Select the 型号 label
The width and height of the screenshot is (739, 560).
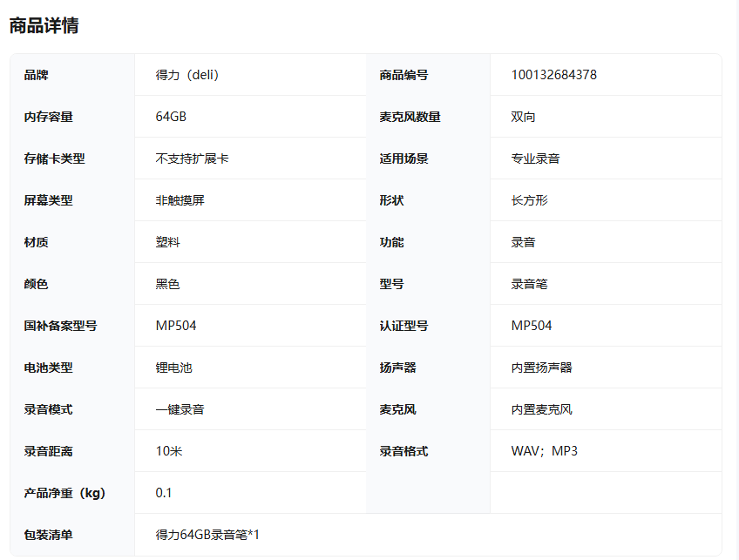pyautogui.click(x=391, y=285)
